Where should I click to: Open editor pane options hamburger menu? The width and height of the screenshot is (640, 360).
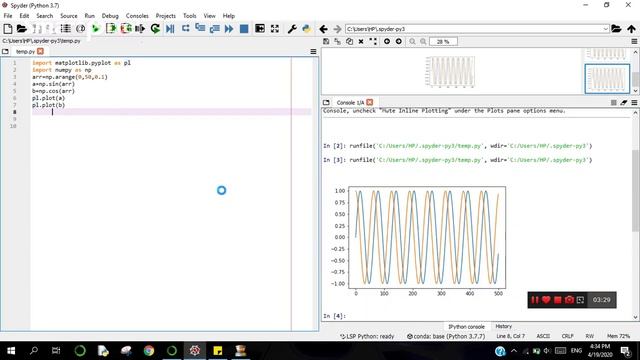click(x=313, y=51)
